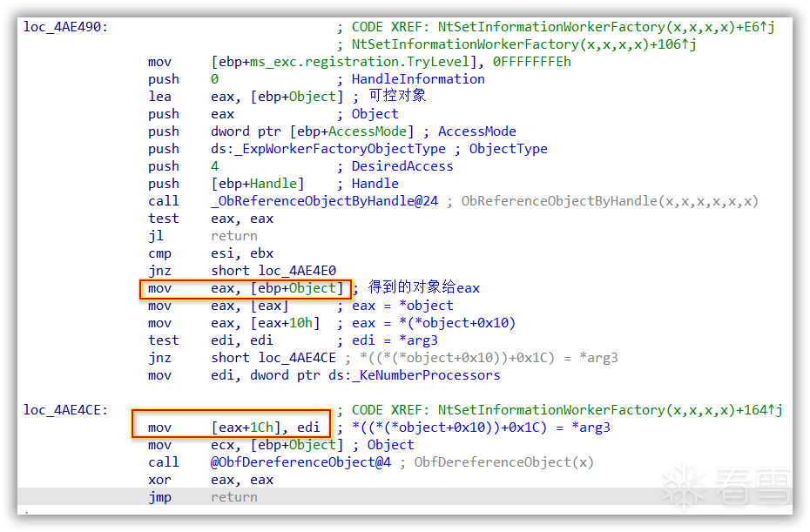Follow the _ObReferenceObjectByHandle@24 call target

coord(324,201)
